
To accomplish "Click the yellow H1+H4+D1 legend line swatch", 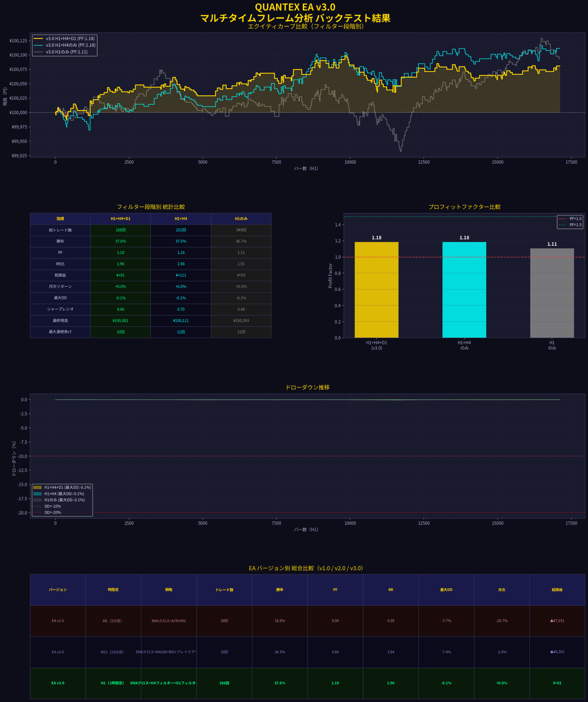I will click(38, 38).
